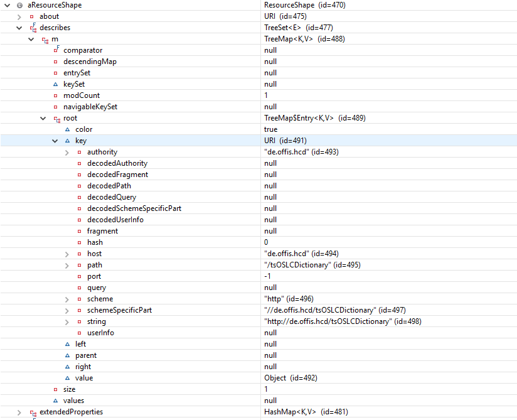
Task: Click the keySet default-access triangle icon
Action: tap(55, 85)
